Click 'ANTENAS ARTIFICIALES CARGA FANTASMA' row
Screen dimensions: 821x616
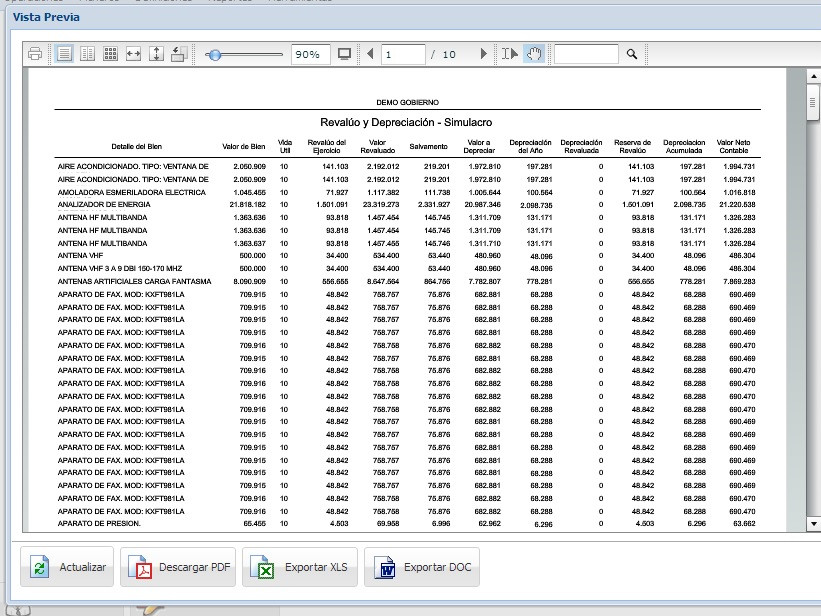click(x=406, y=281)
